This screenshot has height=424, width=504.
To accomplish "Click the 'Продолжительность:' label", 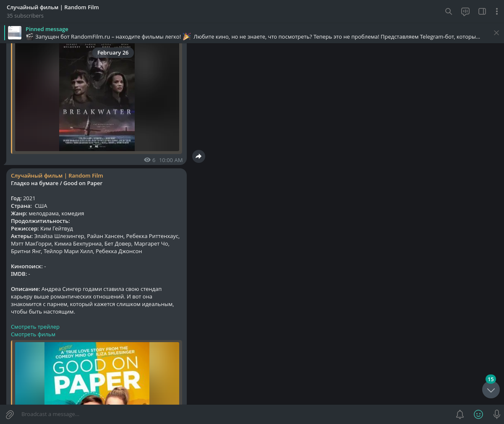I will tap(40, 221).
